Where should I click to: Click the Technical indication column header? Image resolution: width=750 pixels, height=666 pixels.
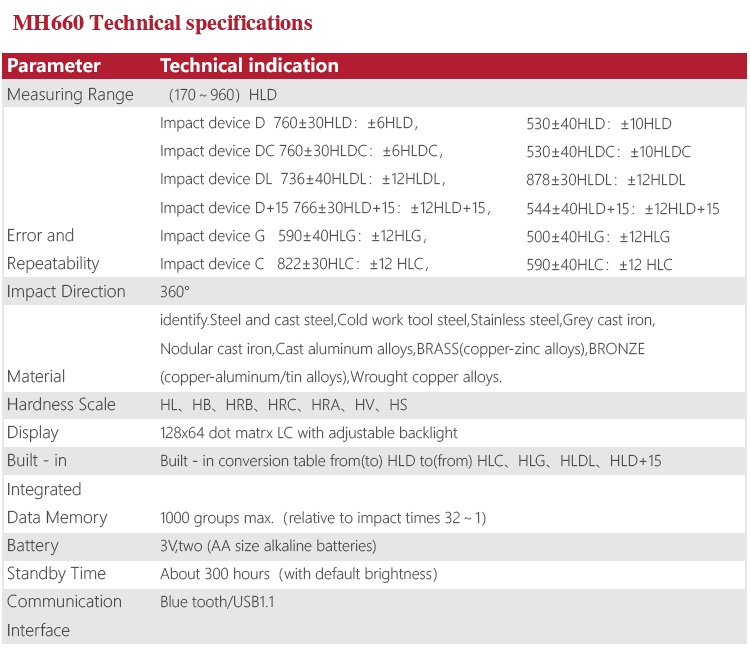point(249,66)
